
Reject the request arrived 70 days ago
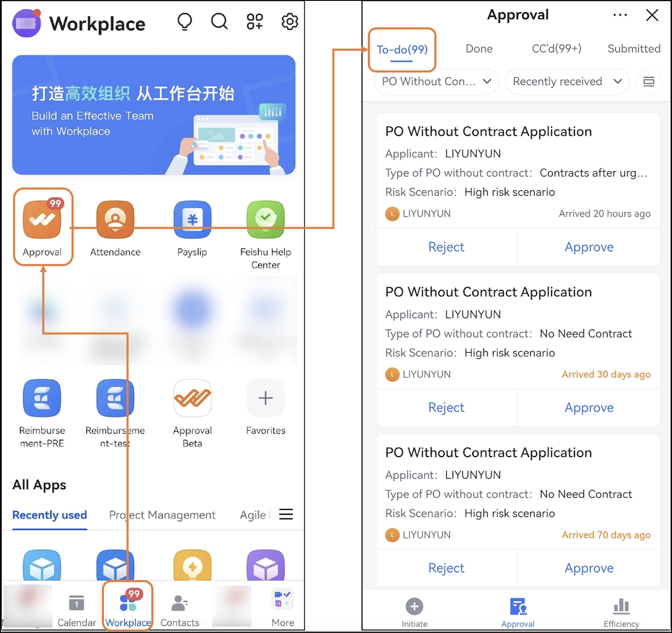click(x=446, y=568)
